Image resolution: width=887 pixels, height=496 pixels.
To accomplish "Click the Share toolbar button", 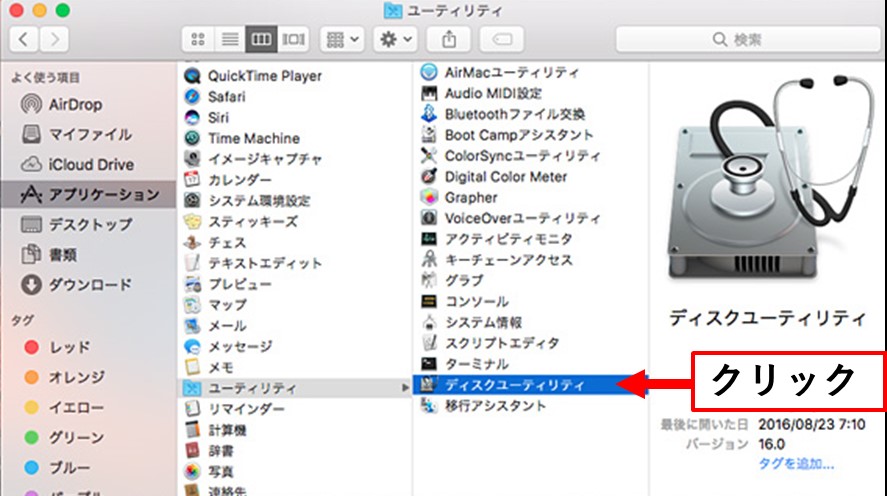I will [449, 40].
